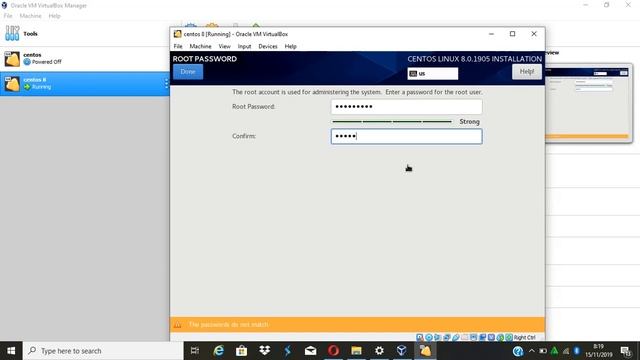Open Machine menu of centos 8 window
Screen dimensions: 640x360
200,47
